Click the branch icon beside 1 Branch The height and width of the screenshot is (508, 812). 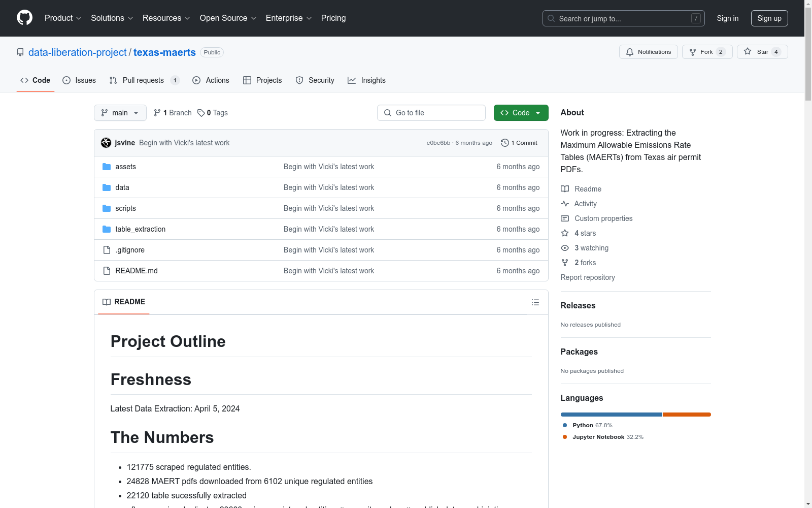coord(157,113)
